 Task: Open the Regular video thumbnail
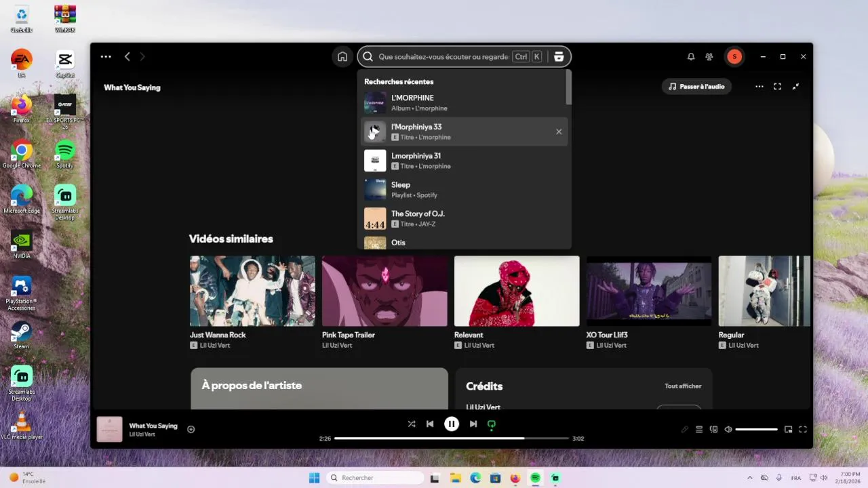click(x=764, y=291)
